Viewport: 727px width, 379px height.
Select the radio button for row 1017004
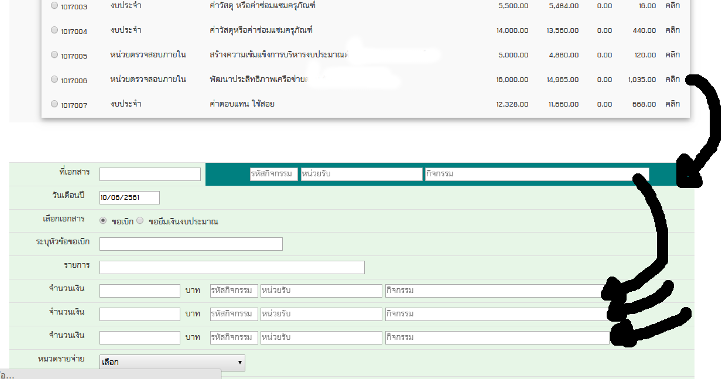[54, 30]
